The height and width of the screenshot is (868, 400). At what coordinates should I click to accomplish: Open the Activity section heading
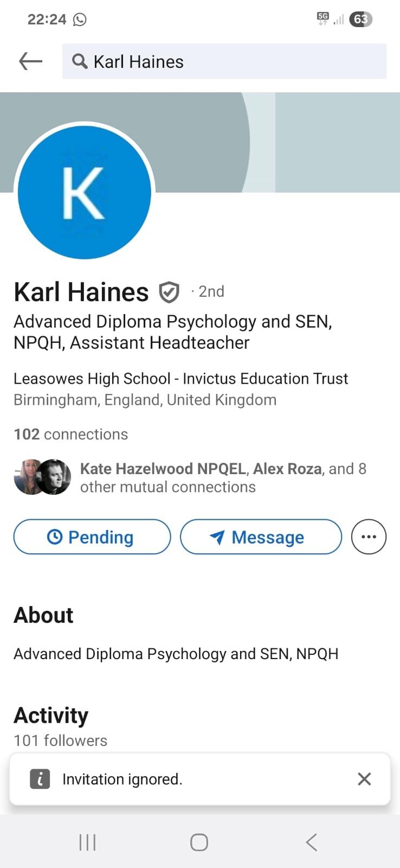(x=51, y=716)
